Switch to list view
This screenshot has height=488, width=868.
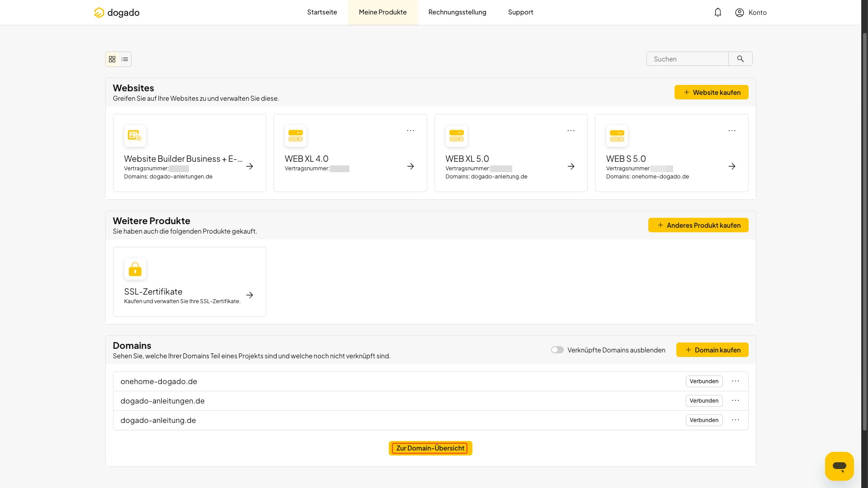(125, 59)
